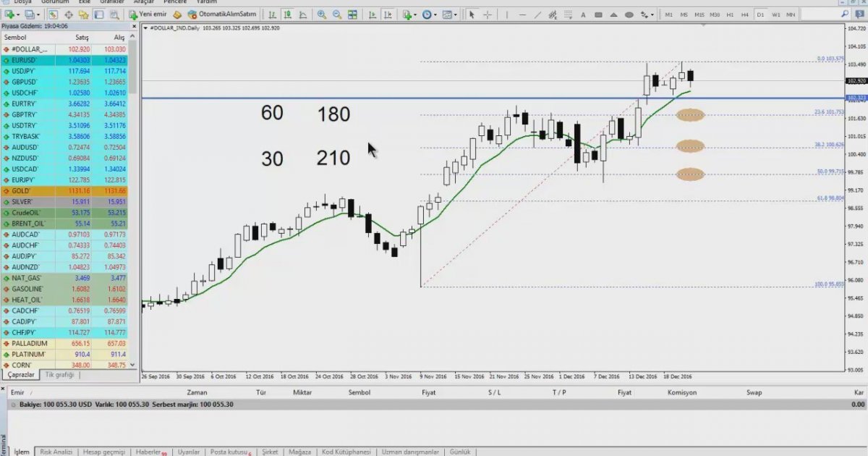Screen dimensions: 868x456
Task: Open the Hesap geçmişi tab
Action: pos(103,452)
